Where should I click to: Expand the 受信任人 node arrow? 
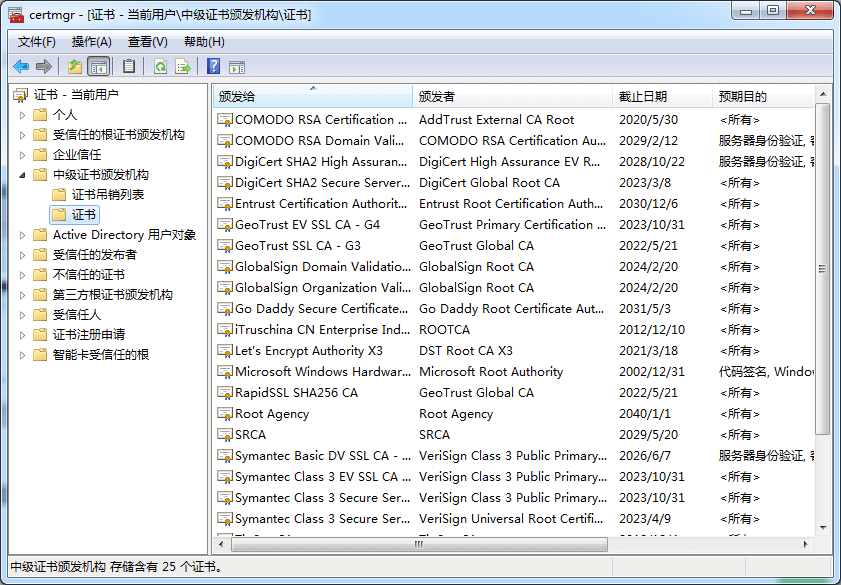[23, 315]
